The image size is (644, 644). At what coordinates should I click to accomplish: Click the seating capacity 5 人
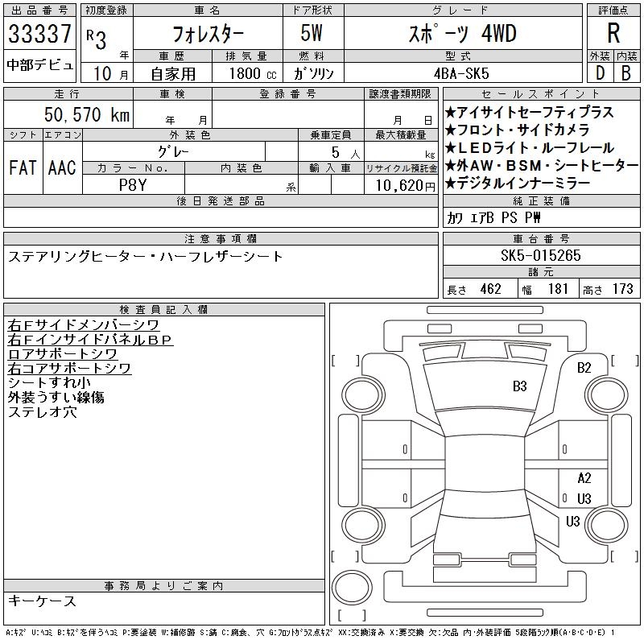(x=345, y=153)
